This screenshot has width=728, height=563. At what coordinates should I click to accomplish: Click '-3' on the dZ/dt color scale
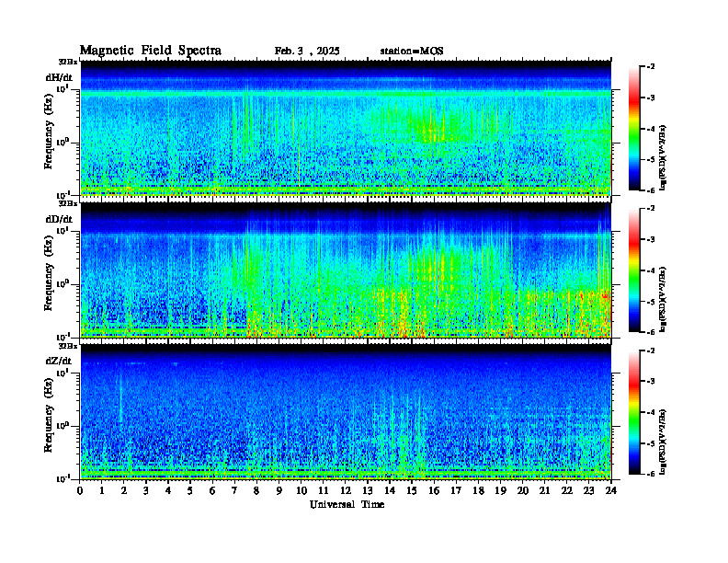[x=651, y=382]
